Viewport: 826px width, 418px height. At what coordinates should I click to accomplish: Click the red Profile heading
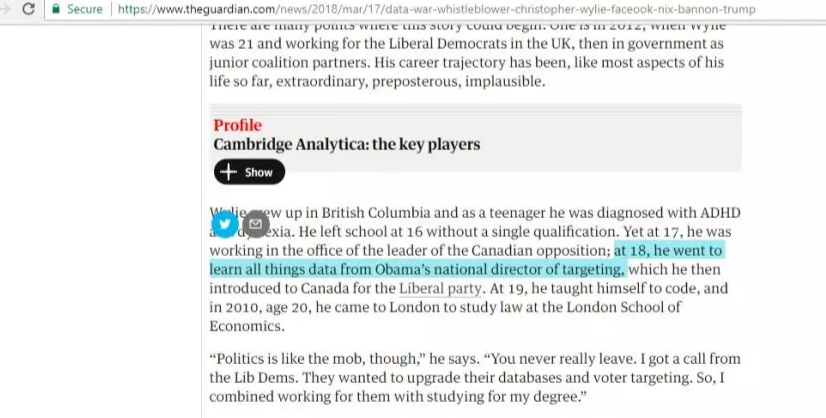[238, 125]
